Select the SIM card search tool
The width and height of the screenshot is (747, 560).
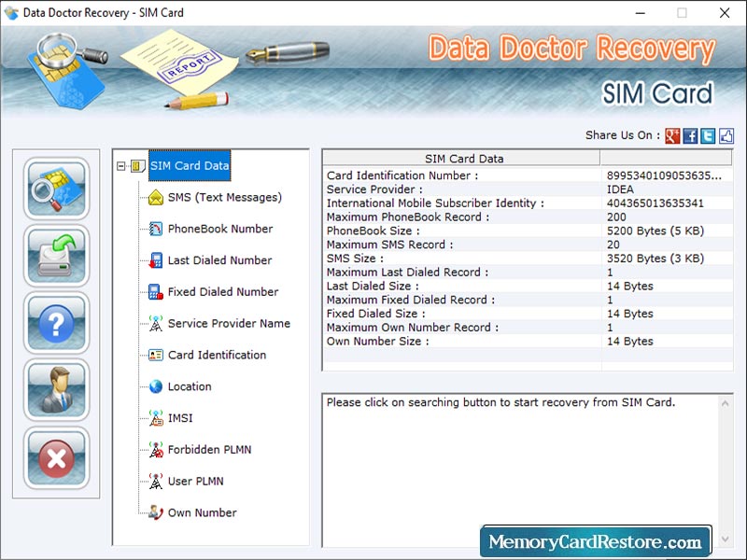click(56, 190)
